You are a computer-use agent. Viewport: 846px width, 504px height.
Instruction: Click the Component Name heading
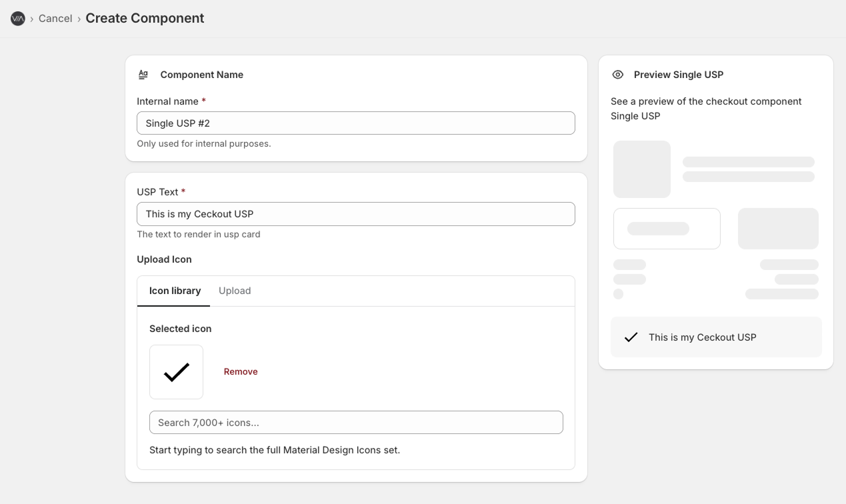point(201,75)
